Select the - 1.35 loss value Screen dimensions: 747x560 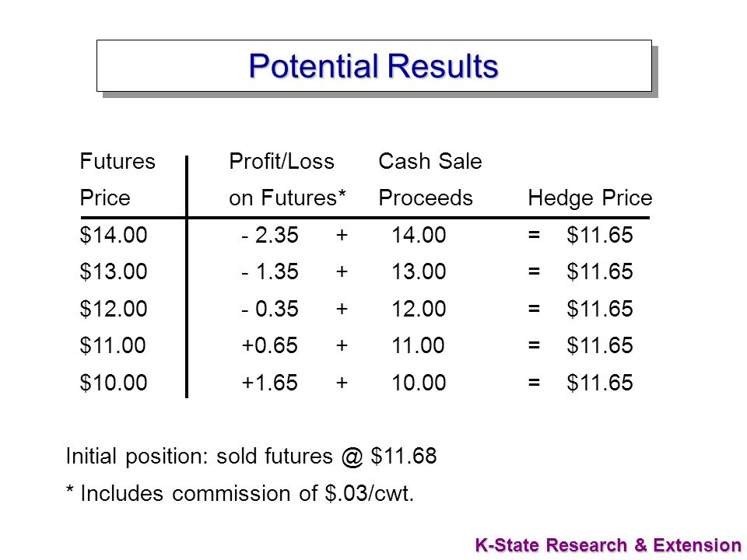pos(270,272)
